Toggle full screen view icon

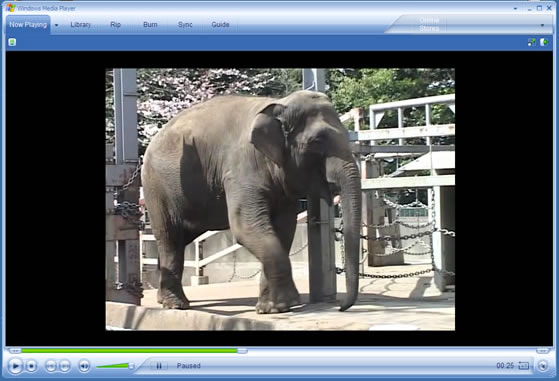pos(523,365)
